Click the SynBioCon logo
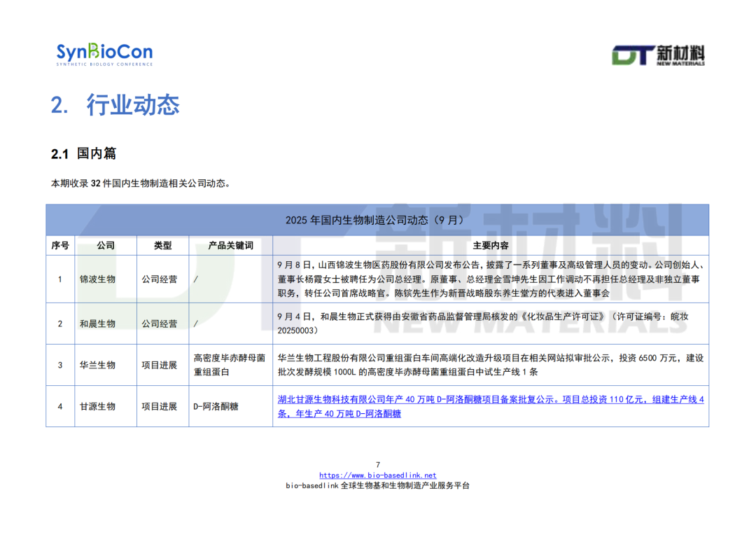 coord(104,54)
